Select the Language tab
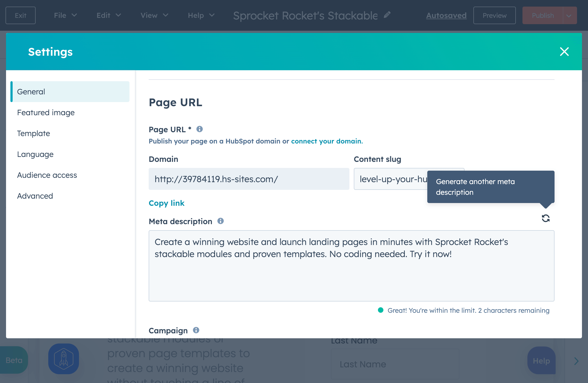This screenshot has width=588, height=383. (70, 154)
